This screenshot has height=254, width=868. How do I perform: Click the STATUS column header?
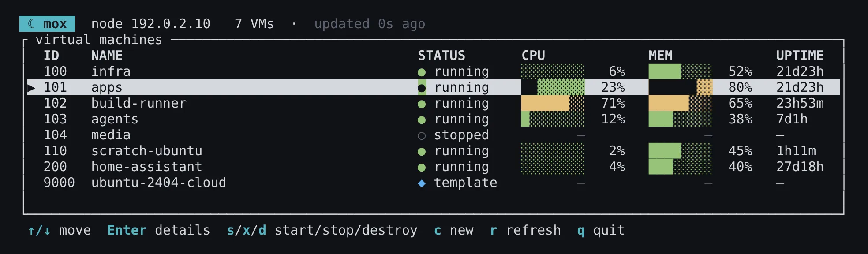[441, 56]
